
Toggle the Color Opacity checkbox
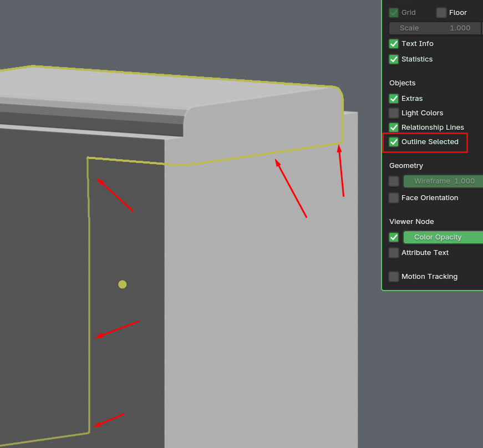pyautogui.click(x=394, y=237)
